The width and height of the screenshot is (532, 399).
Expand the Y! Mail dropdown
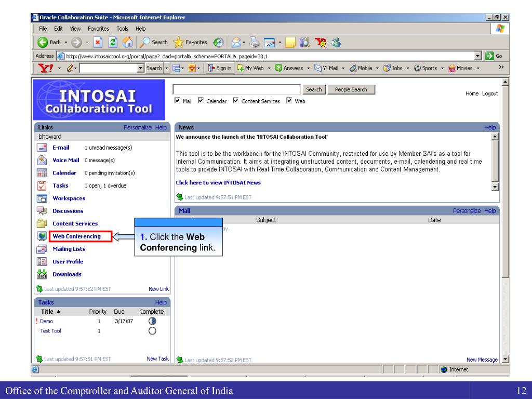pyautogui.click(x=343, y=68)
